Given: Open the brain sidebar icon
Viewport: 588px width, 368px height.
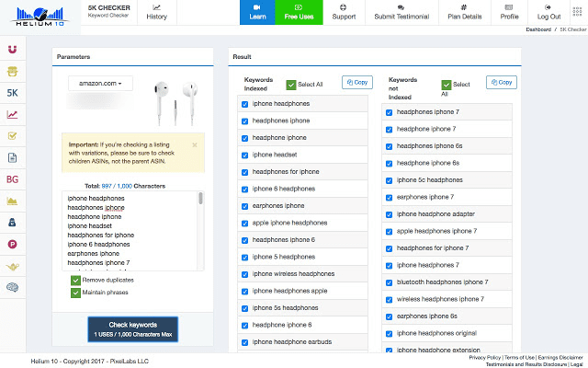Looking at the screenshot, I should (x=12, y=288).
